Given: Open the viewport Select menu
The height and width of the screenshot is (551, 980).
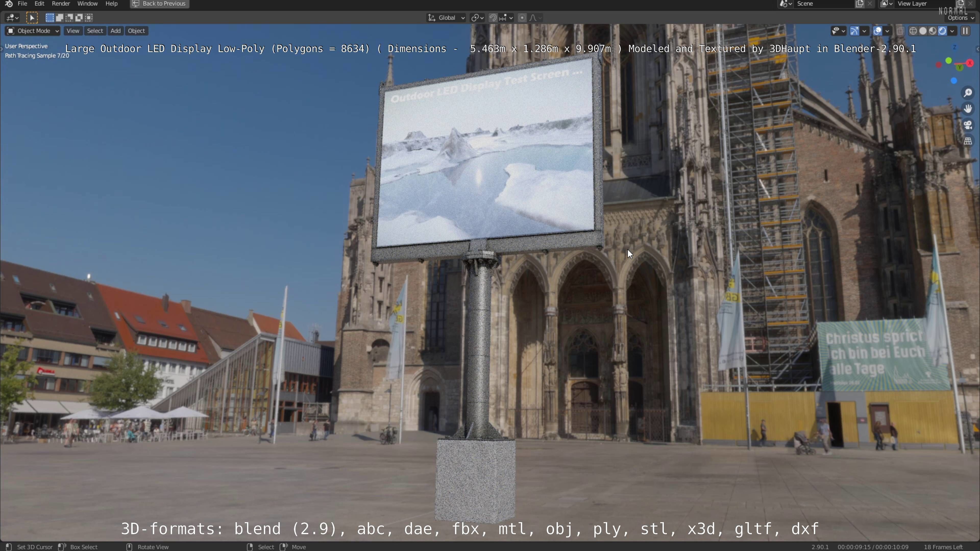Looking at the screenshot, I should [x=95, y=31].
